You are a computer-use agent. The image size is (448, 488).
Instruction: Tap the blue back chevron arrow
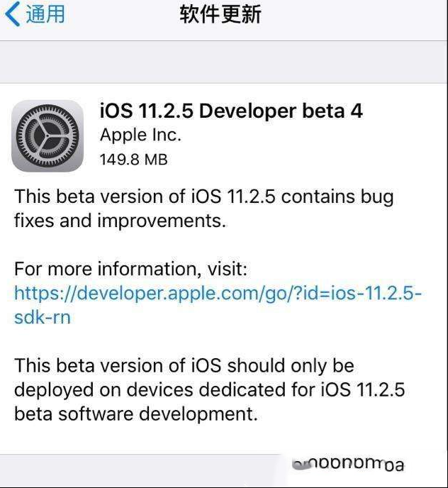tap(13, 13)
